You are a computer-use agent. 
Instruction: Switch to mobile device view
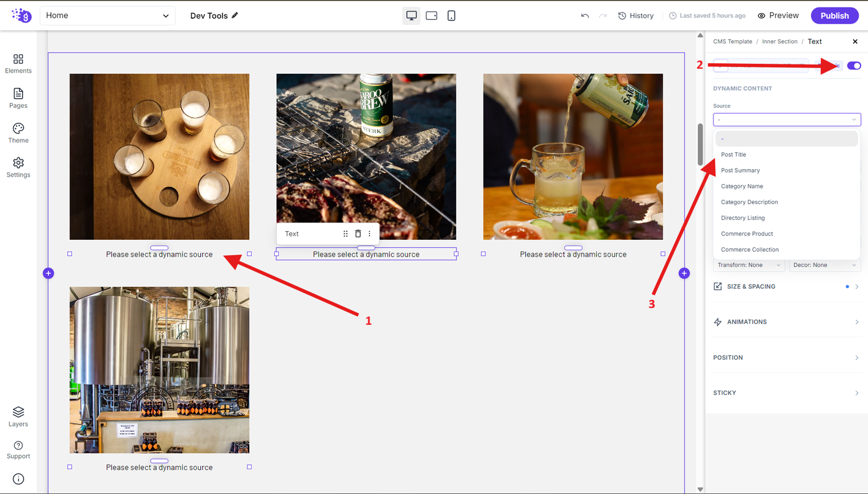(x=451, y=15)
